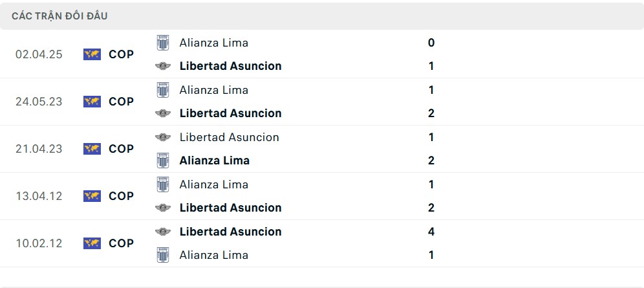
Task: Open match dated 24.05.23
Action: pyautogui.click(x=39, y=102)
